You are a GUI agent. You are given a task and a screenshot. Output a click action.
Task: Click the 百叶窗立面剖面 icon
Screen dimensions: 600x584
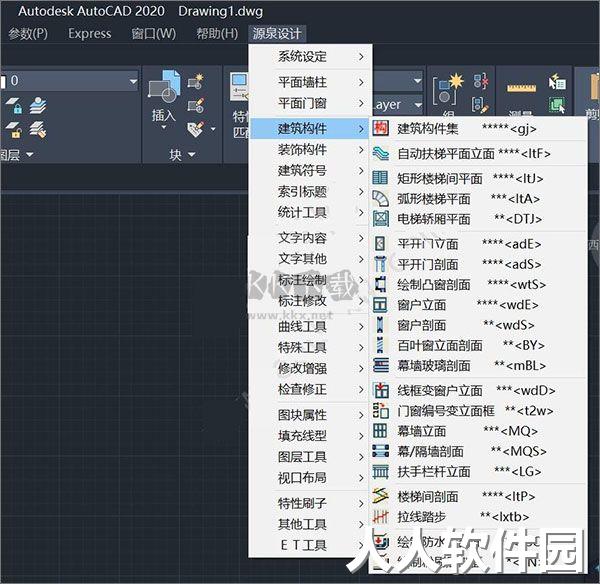pyautogui.click(x=380, y=345)
